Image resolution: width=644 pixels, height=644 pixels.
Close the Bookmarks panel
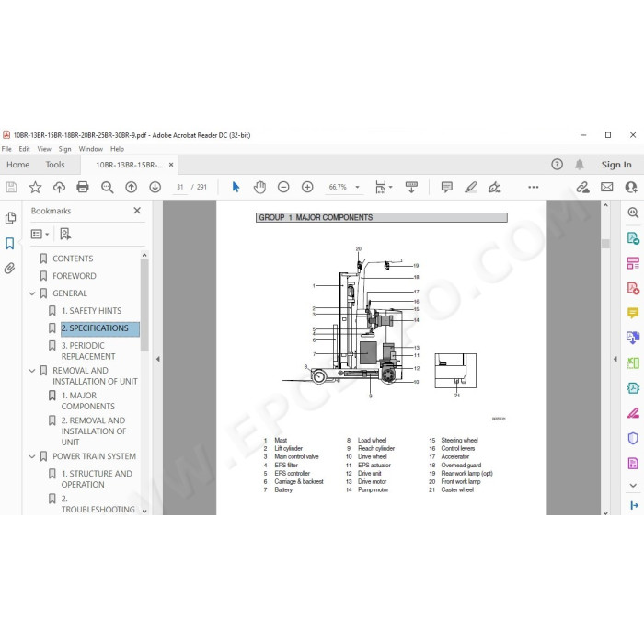[137, 211]
